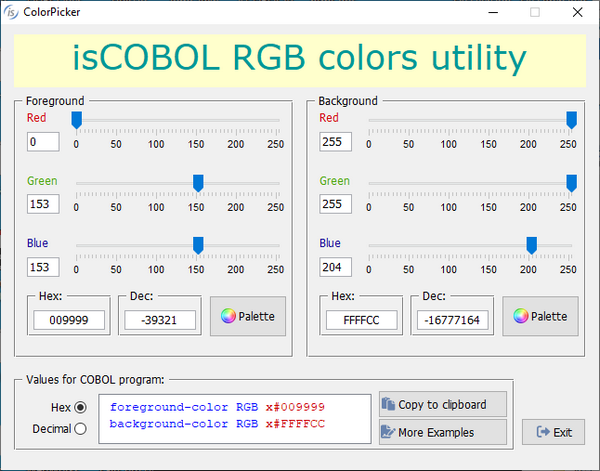
Task: Click the Background Green value field
Action: click(x=336, y=204)
